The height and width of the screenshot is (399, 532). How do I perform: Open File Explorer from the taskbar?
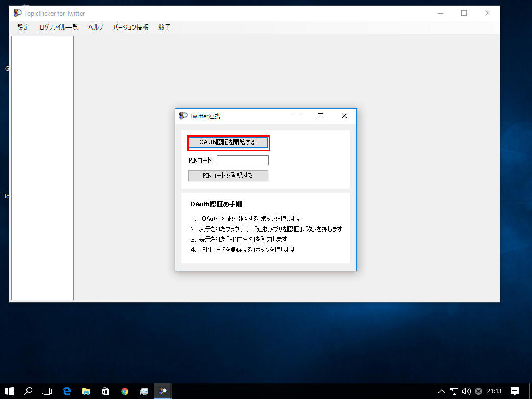click(86, 391)
